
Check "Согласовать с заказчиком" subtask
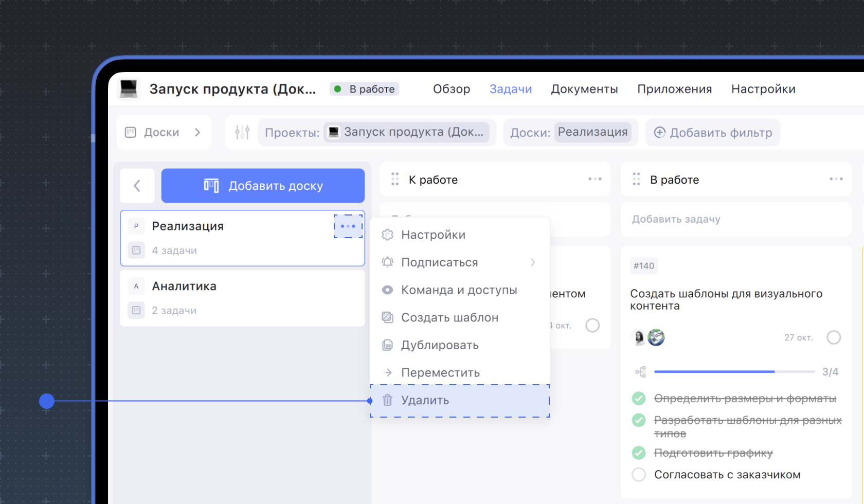(x=639, y=475)
